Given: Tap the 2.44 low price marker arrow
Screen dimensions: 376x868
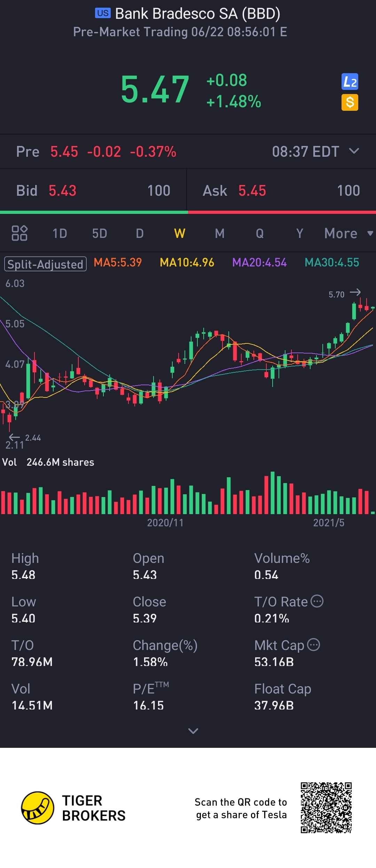Looking at the screenshot, I should (x=14, y=437).
